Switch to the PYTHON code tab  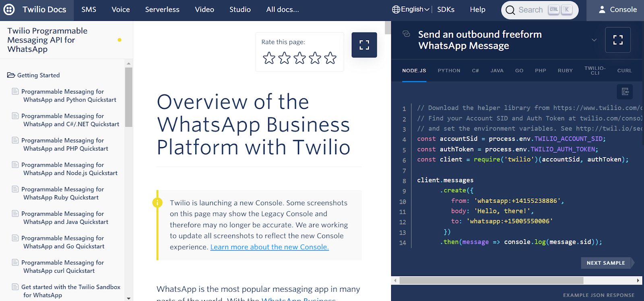449,71
